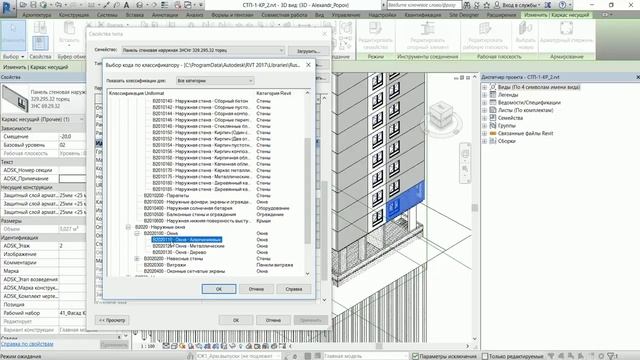
Task: Open the Help question mark icon
Action: pyautogui.click(x=562, y=5)
